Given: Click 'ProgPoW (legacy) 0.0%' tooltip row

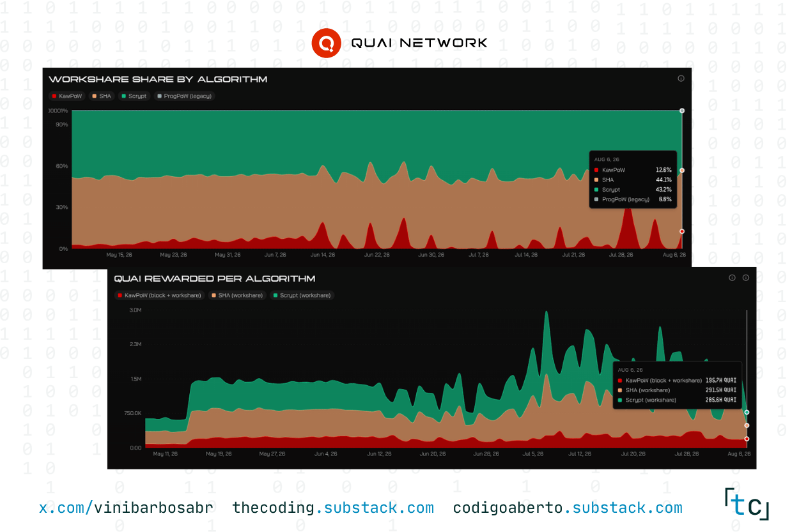Looking at the screenshot, I should click(633, 200).
